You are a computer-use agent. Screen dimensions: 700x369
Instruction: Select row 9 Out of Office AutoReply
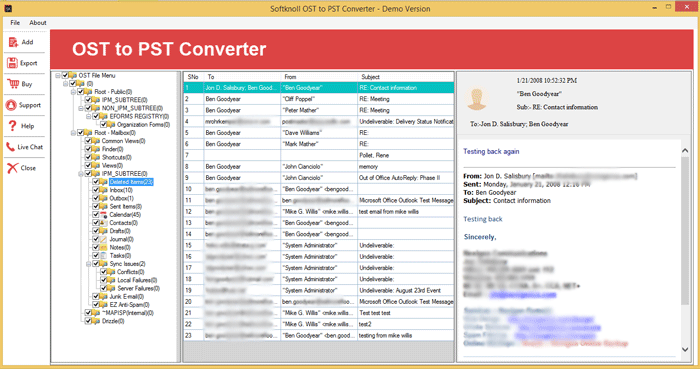pos(319,178)
